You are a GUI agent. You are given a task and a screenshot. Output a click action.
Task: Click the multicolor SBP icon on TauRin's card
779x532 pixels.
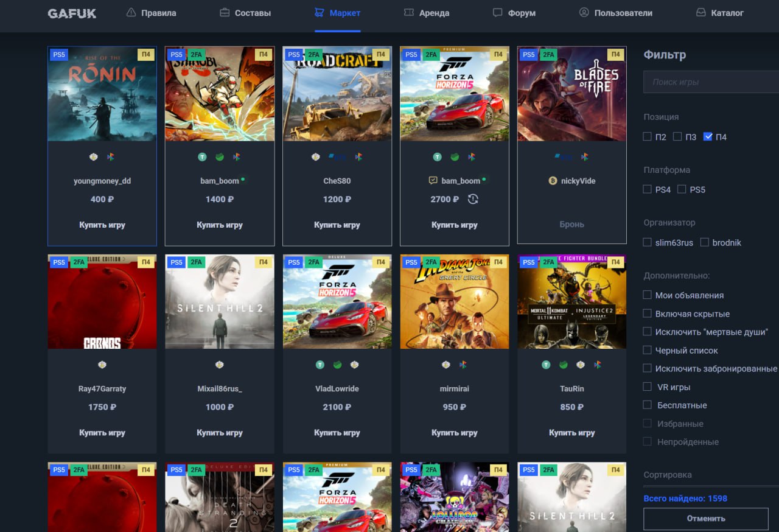point(598,365)
